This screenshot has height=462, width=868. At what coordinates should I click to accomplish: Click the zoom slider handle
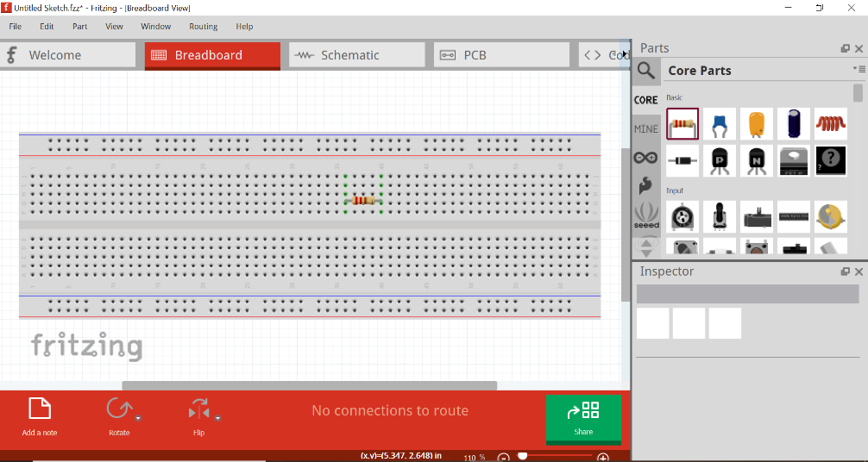[x=522, y=457]
